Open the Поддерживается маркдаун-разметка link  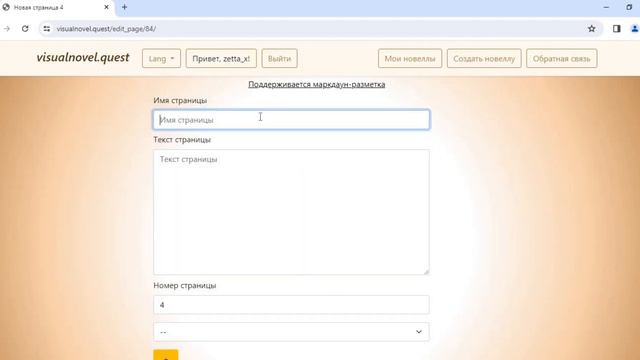pyautogui.click(x=317, y=84)
